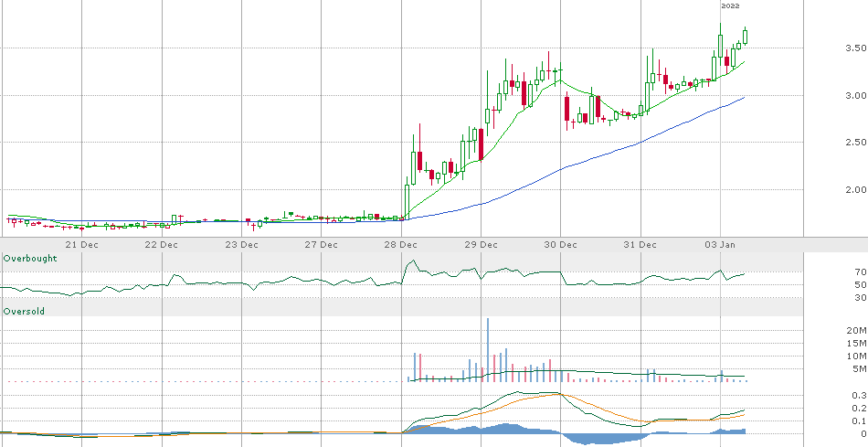Click the 20M volume axis label
The image size is (868, 447).
tap(858, 330)
